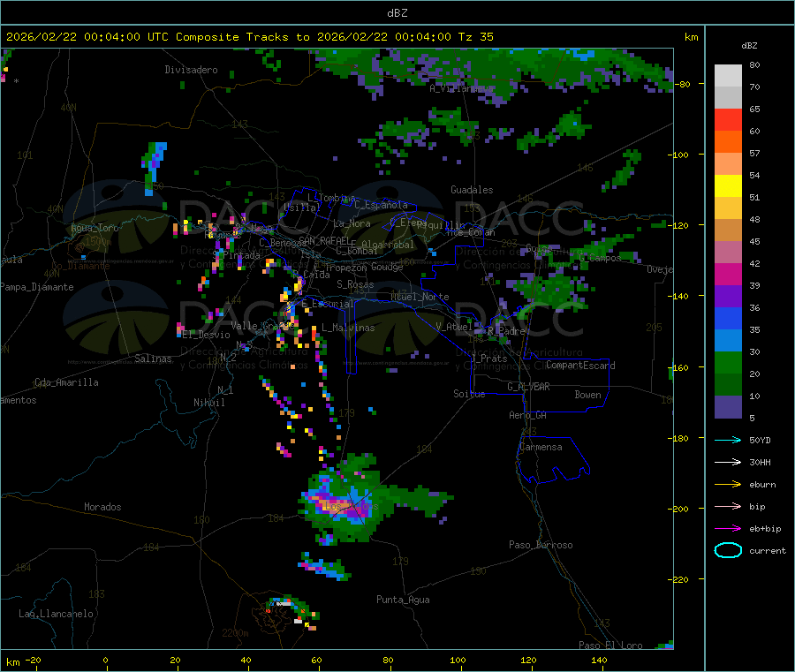This screenshot has width=795, height=672.
Task: Click the 'km' unit label at top right of map
Action: pyautogui.click(x=691, y=37)
